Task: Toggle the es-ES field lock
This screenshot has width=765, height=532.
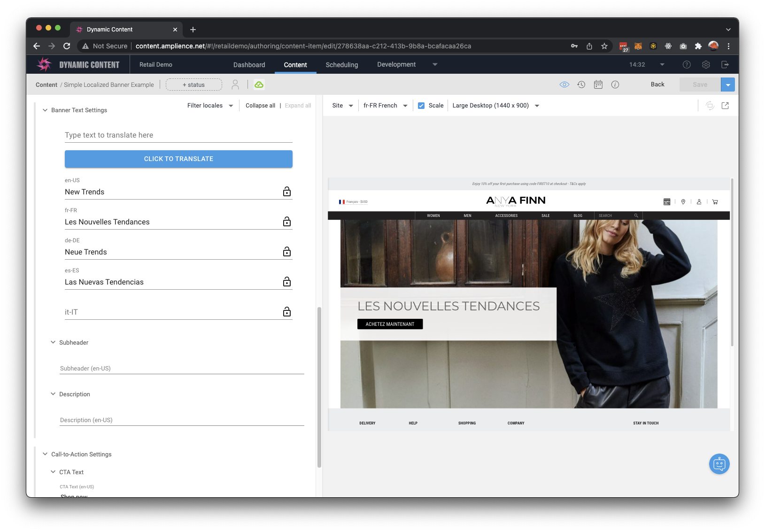Action: coord(287,282)
